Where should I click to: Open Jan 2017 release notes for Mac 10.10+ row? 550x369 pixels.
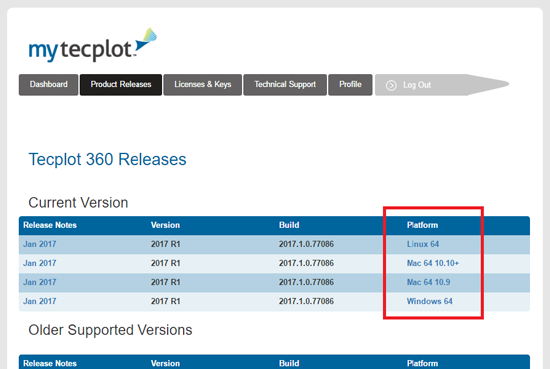(x=40, y=263)
